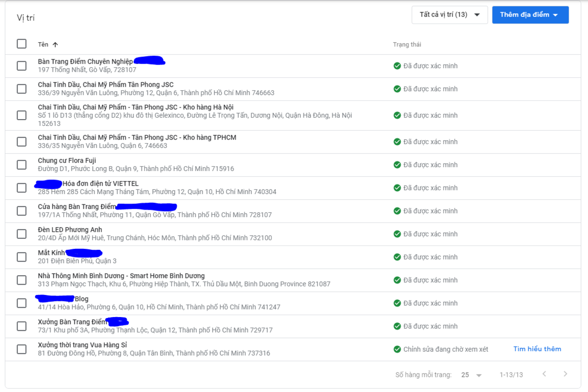Click verified check icon for Chung cư Flora Fuji
588x392 pixels.
pos(397,165)
